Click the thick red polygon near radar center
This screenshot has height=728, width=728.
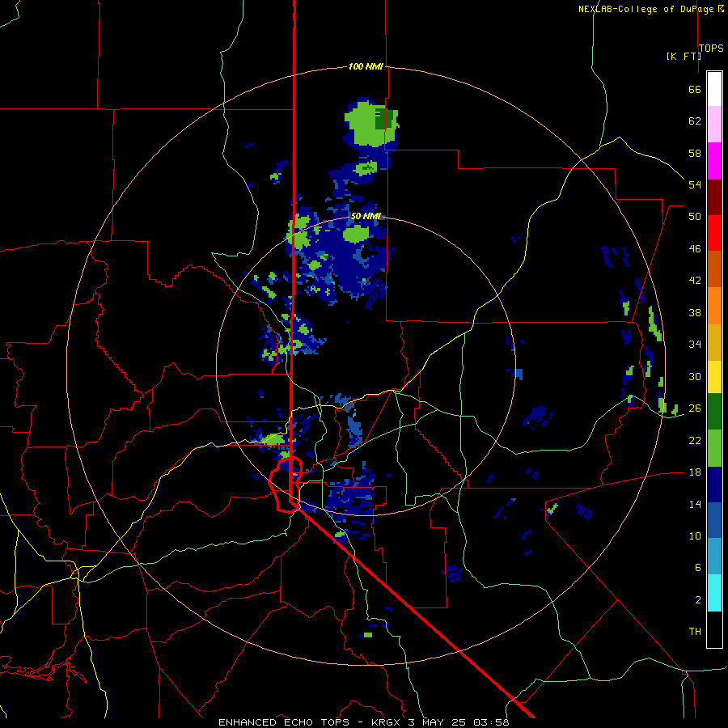(x=286, y=485)
